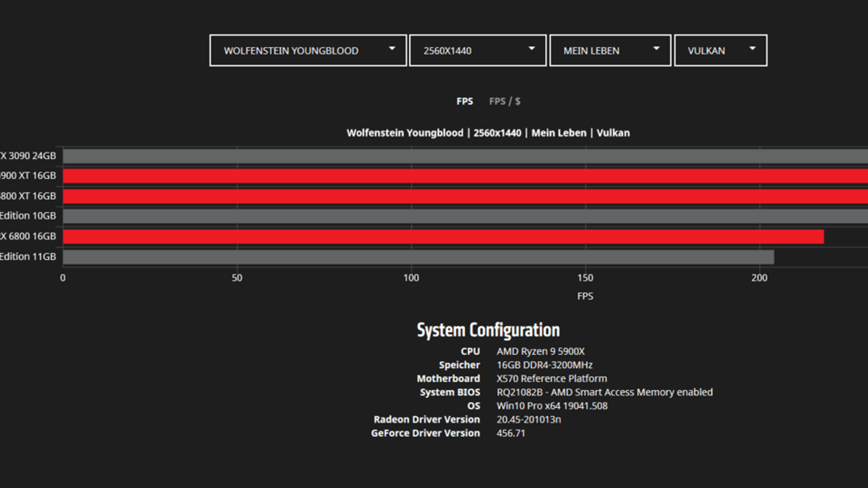Image resolution: width=868 pixels, height=488 pixels.
Task: Click the 'Speicher' label
Action: [x=459, y=365]
